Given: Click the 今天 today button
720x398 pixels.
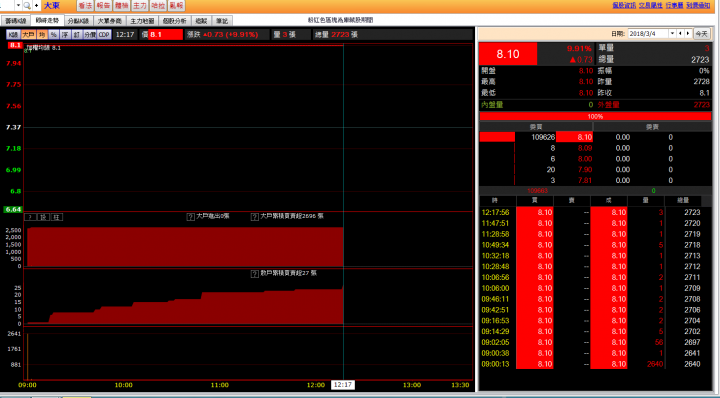Looking at the screenshot, I should point(701,34).
